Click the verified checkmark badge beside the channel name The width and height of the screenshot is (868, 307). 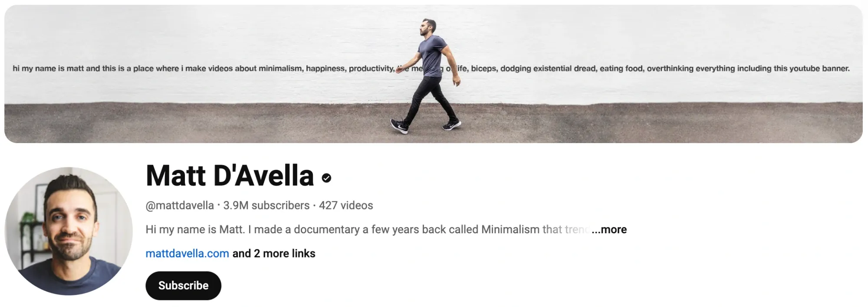point(327,177)
